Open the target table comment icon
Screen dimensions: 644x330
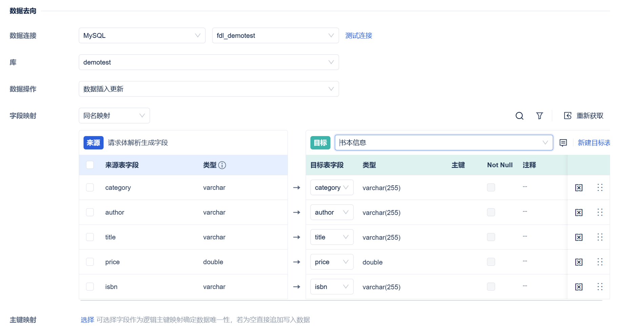click(x=563, y=143)
